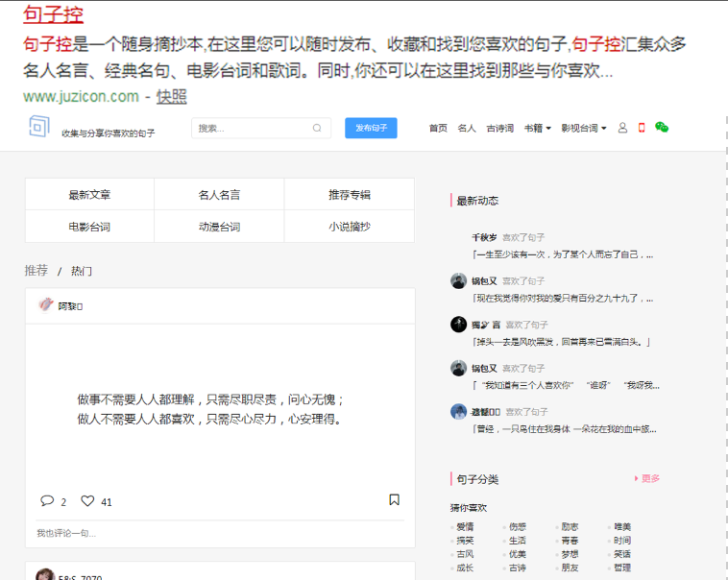Open sentence 一生至少该有一次

[x=563, y=254]
